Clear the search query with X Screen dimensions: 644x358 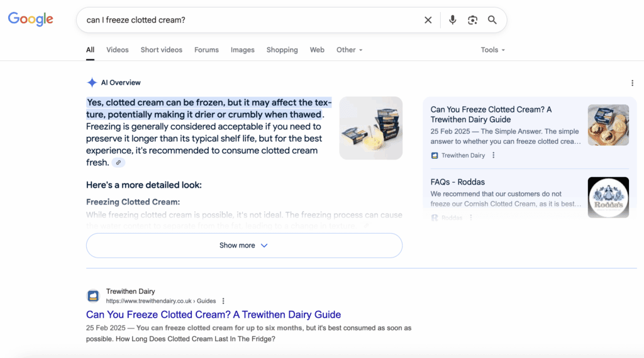point(428,20)
